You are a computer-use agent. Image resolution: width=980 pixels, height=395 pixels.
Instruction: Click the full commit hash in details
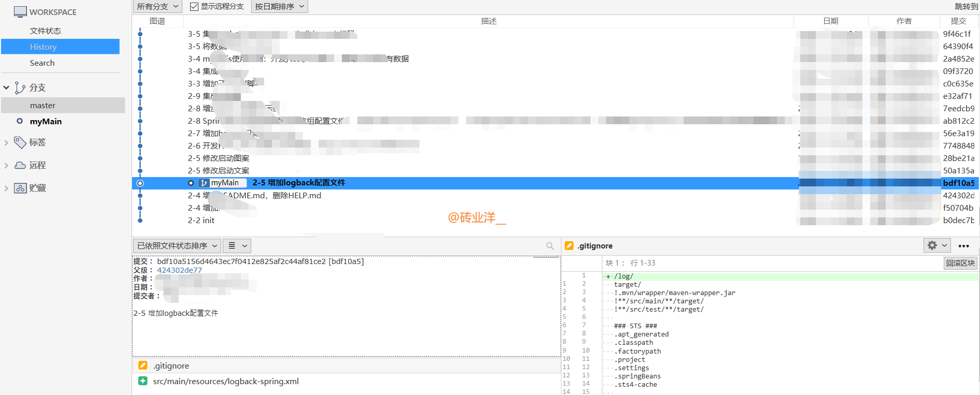(241, 261)
